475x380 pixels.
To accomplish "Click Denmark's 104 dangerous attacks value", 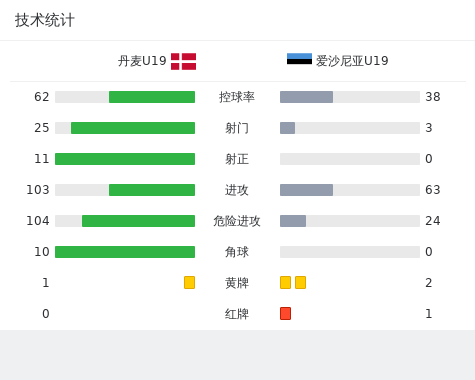I will coord(38,221).
